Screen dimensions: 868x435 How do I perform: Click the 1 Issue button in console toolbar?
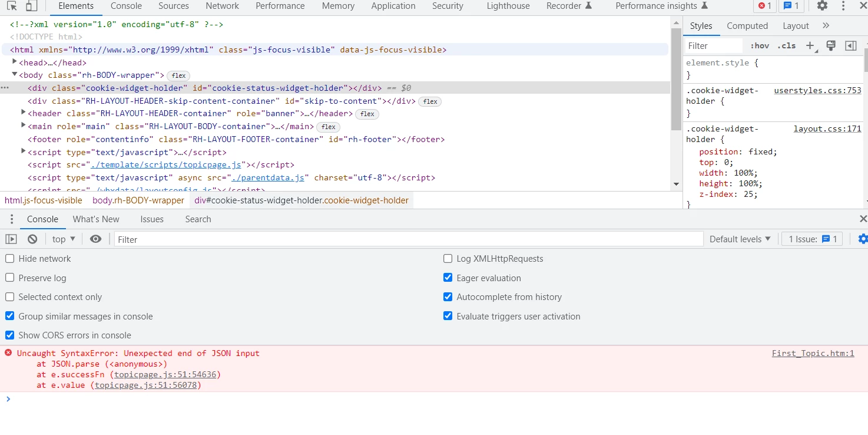pos(813,239)
